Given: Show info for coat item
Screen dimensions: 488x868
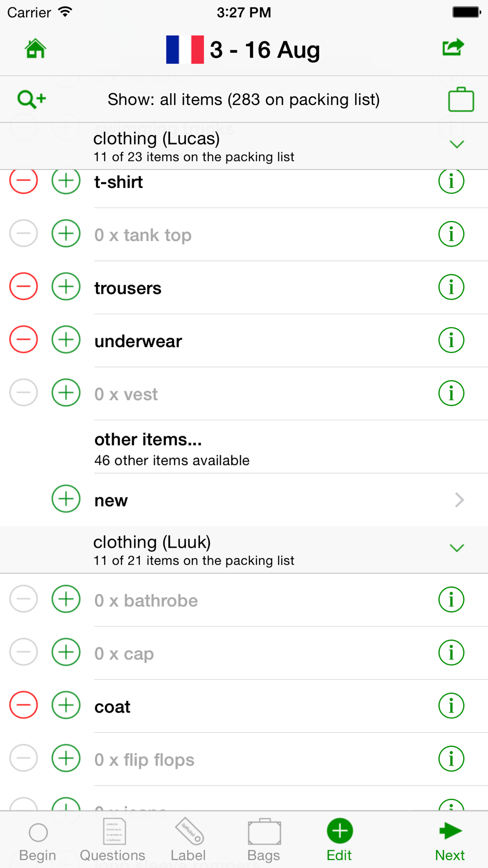Looking at the screenshot, I should tap(451, 705).
